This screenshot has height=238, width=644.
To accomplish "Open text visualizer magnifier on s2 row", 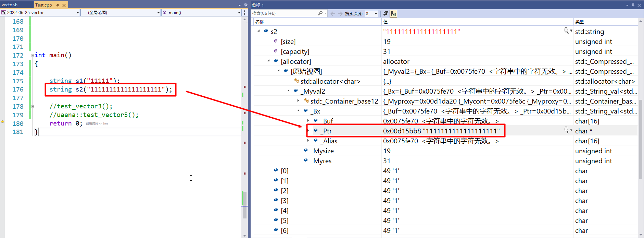I will (x=567, y=31).
